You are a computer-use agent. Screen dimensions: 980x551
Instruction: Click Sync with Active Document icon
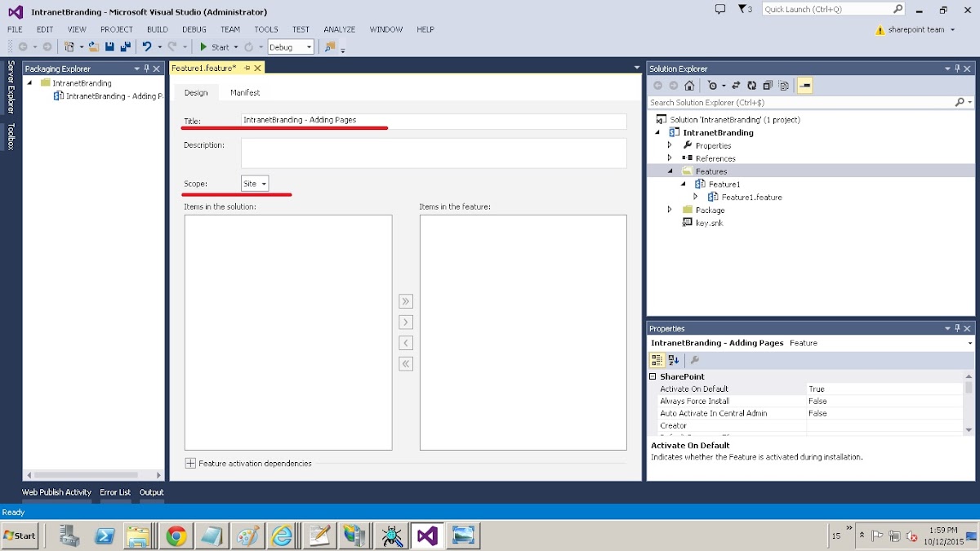[736, 86]
